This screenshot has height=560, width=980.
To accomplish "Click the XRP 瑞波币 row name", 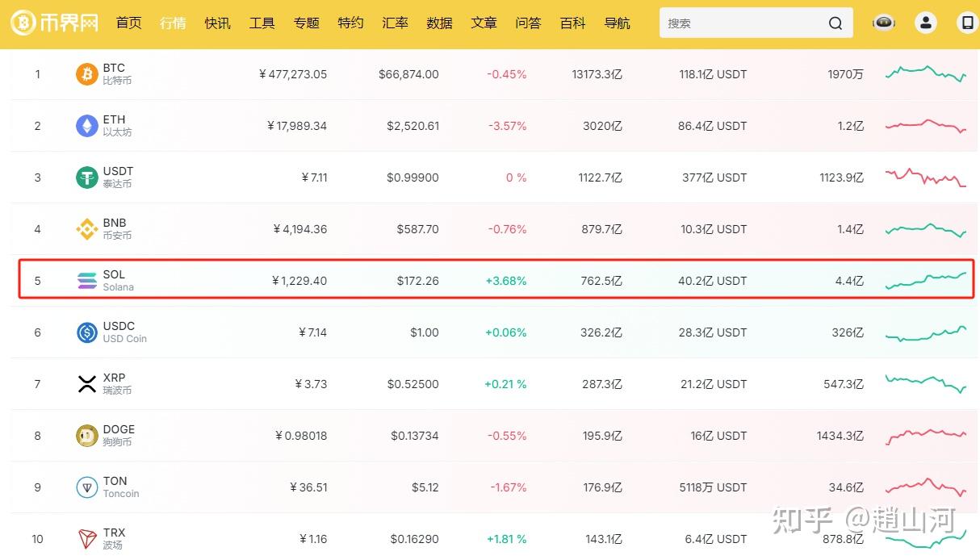I will pos(114,384).
